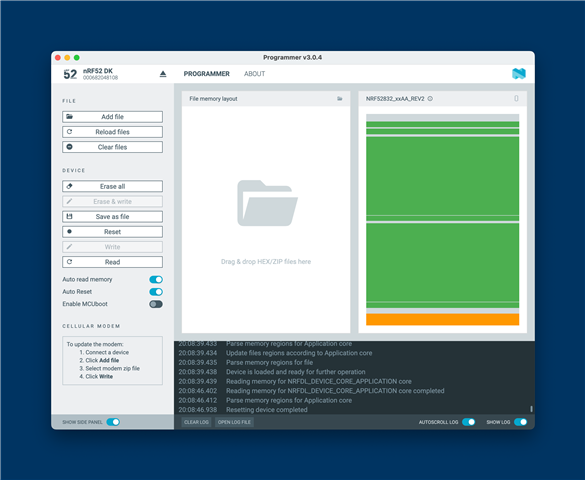Open the About tab

click(x=254, y=74)
